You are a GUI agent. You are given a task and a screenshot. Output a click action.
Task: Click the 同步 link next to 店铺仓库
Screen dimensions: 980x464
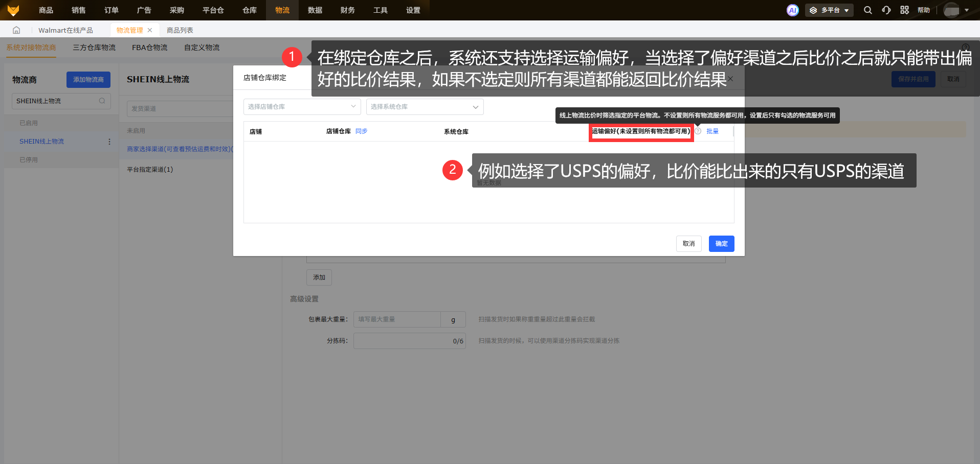click(x=361, y=131)
